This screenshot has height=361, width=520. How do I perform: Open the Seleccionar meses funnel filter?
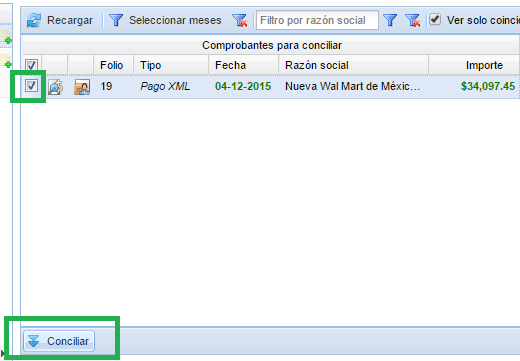pyautogui.click(x=116, y=20)
